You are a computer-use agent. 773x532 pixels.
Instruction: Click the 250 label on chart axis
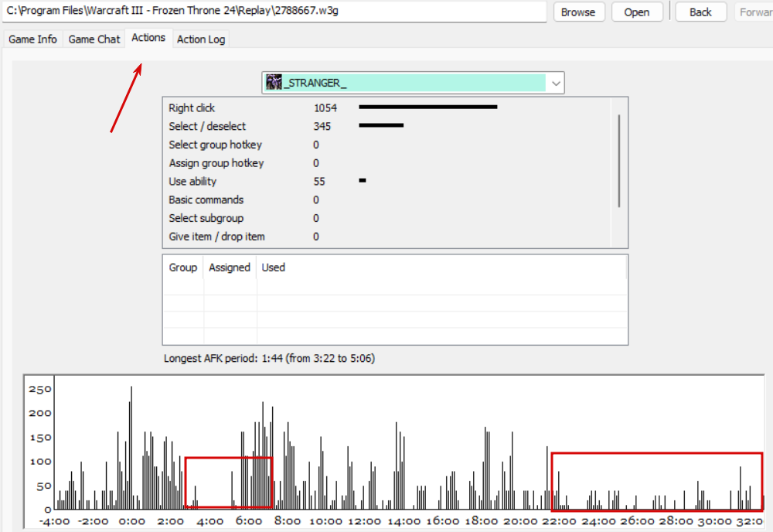(x=40, y=390)
